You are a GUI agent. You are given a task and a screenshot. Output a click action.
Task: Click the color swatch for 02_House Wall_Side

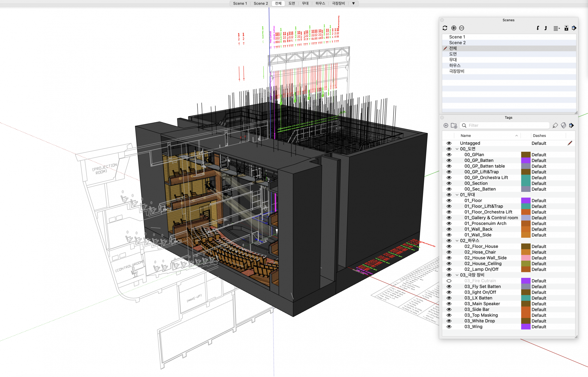[x=525, y=258]
